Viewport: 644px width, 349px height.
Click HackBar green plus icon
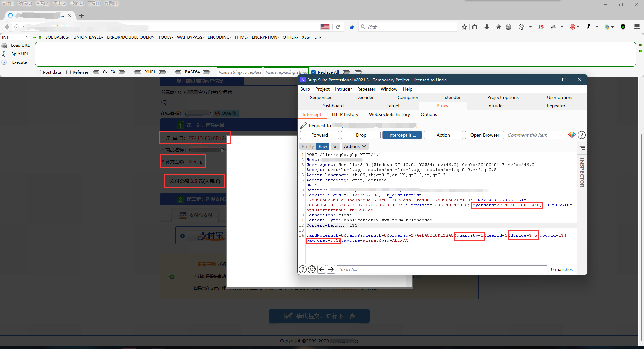[x=40, y=37]
